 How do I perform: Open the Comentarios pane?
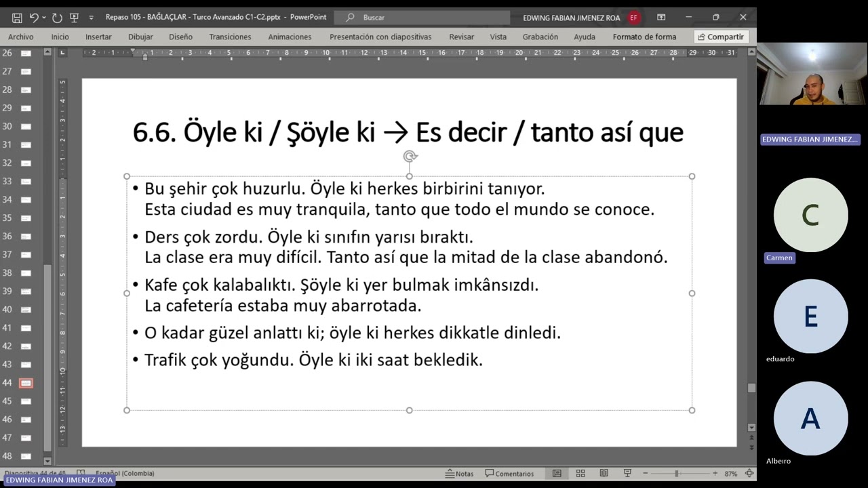[x=509, y=473]
